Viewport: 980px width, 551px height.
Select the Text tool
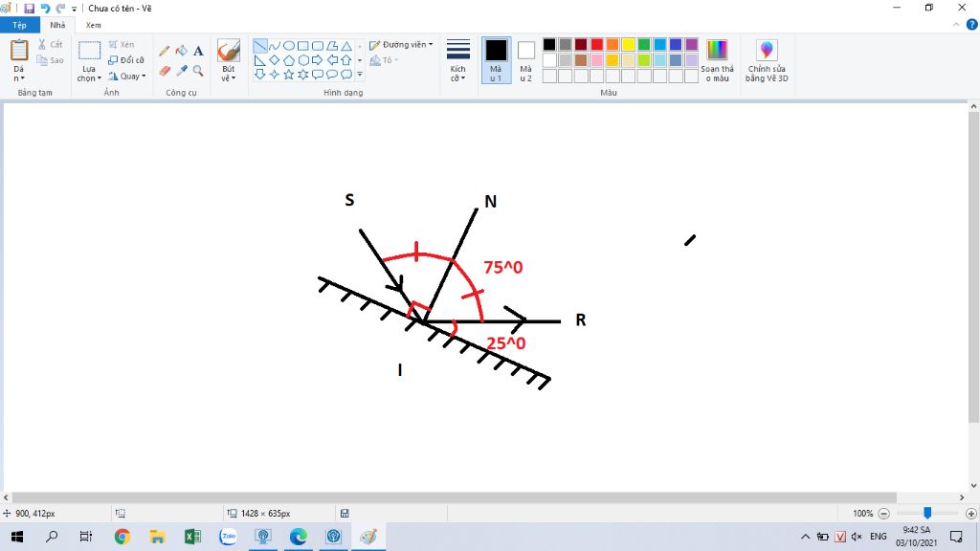click(x=198, y=52)
